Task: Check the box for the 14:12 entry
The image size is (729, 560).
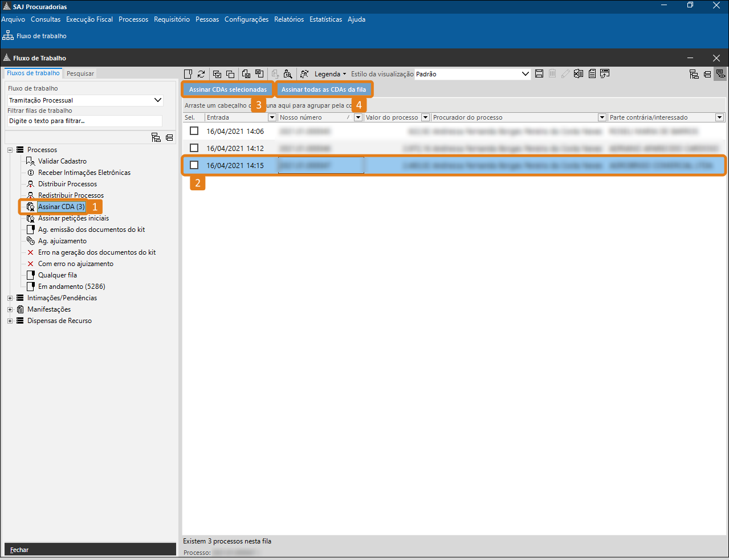Action: (x=194, y=148)
